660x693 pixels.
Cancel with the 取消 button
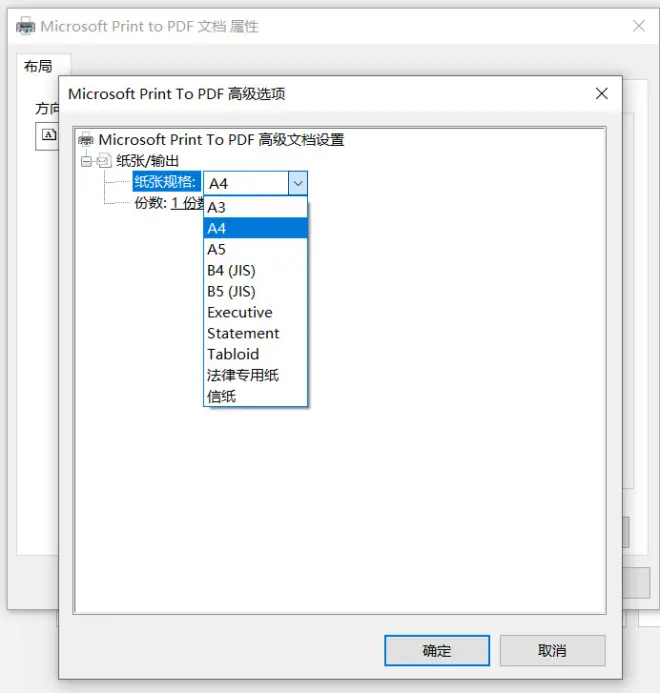[552, 651]
